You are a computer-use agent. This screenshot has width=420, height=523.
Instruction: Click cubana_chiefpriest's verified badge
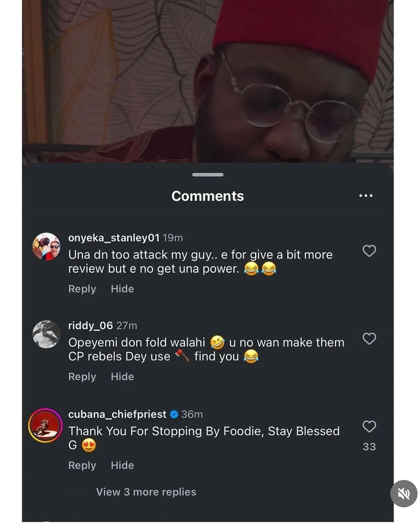coord(174,414)
